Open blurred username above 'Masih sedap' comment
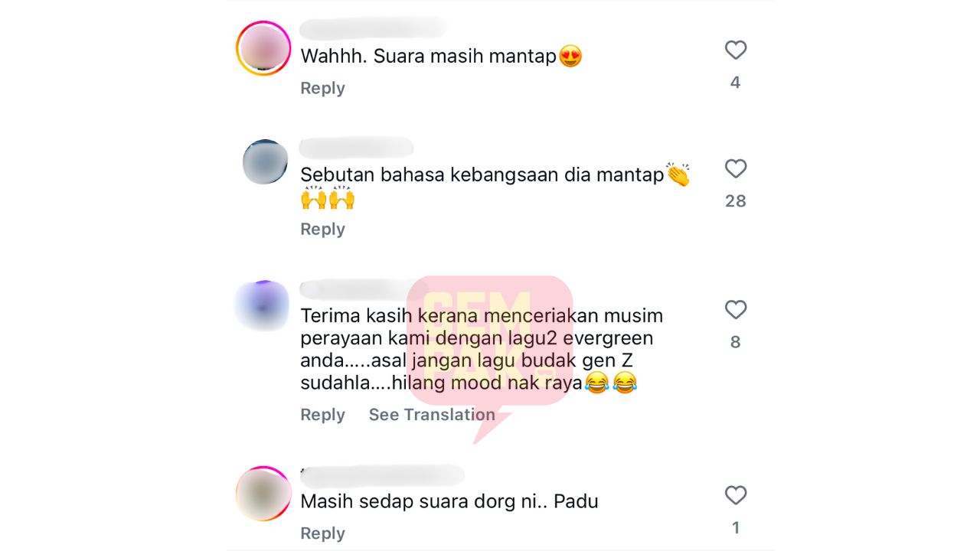 [x=382, y=475]
